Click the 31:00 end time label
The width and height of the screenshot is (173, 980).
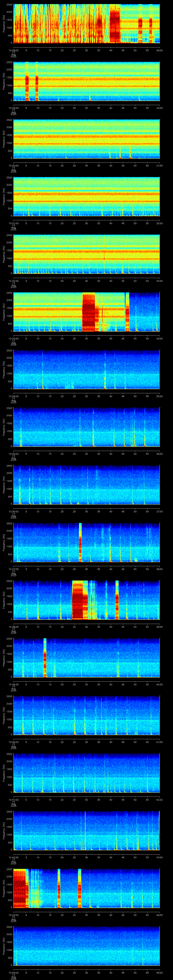[x=159, y=166]
